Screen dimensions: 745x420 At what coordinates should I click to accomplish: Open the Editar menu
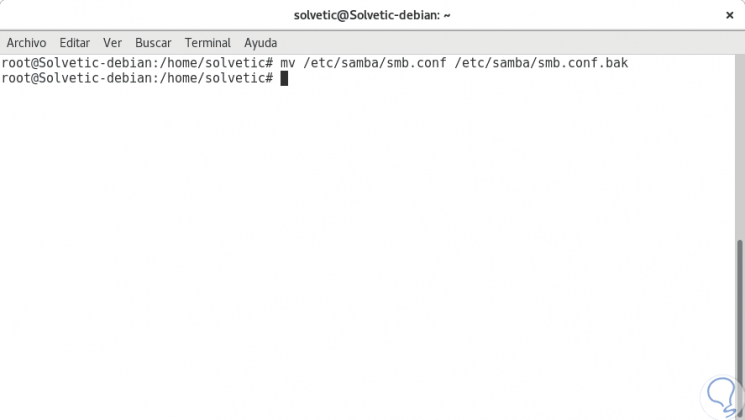(x=75, y=43)
